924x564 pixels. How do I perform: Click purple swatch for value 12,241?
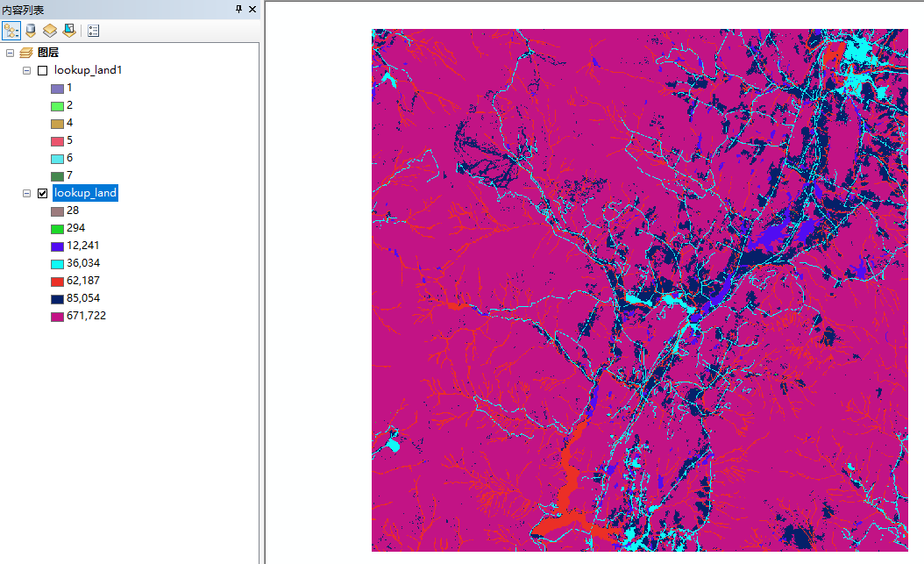coord(57,247)
